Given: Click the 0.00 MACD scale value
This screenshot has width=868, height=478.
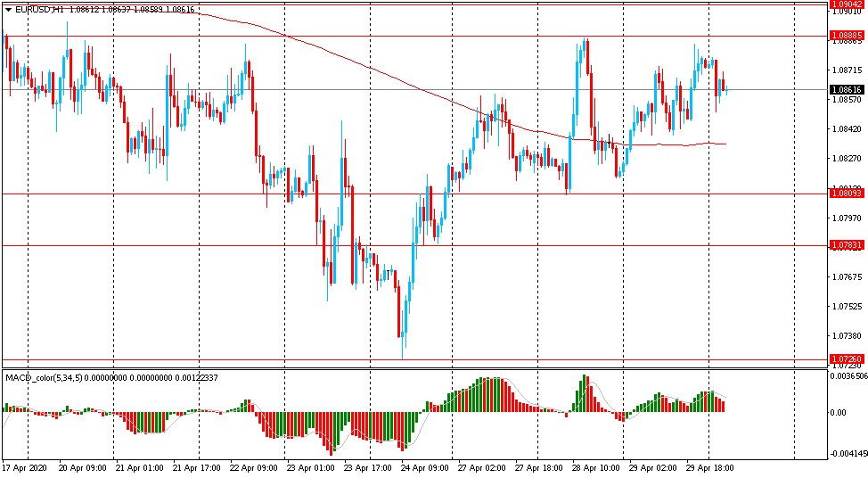Looking at the screenshot, I should click(838, 413).
